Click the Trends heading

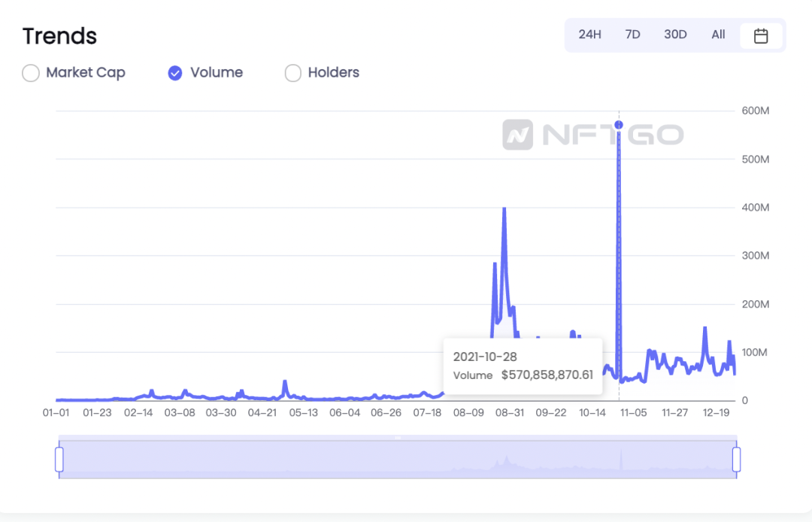59,36
